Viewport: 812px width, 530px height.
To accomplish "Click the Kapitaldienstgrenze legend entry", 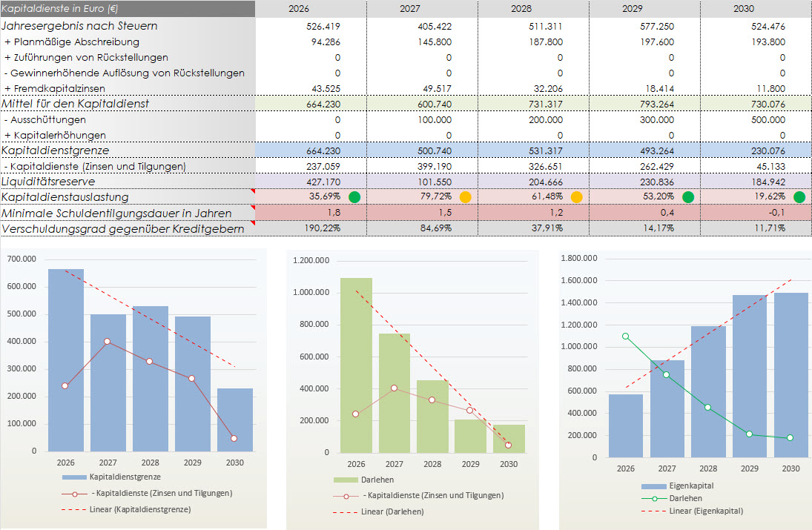I will point(124,477).
